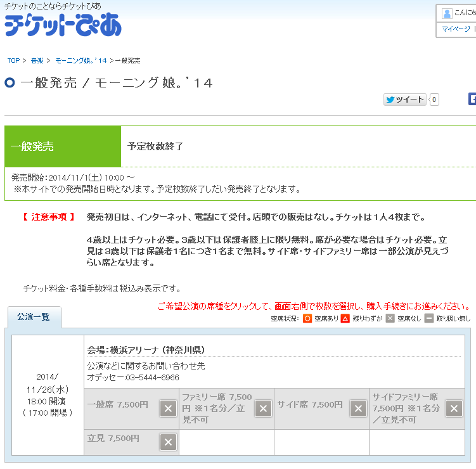The height and width of the screenshot is (469, 476).
Task: Click the performance date 11/26(水)
Action: pos(48,390)
